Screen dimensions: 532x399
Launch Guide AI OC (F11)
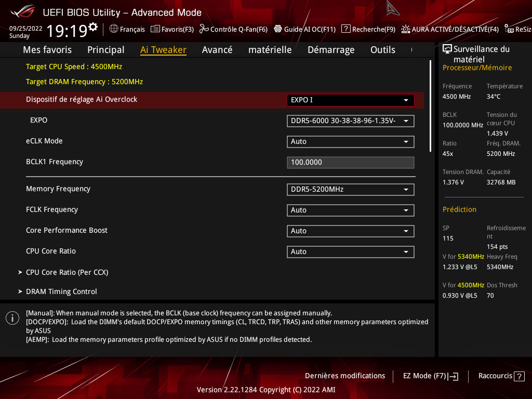[x=278, y=29]
